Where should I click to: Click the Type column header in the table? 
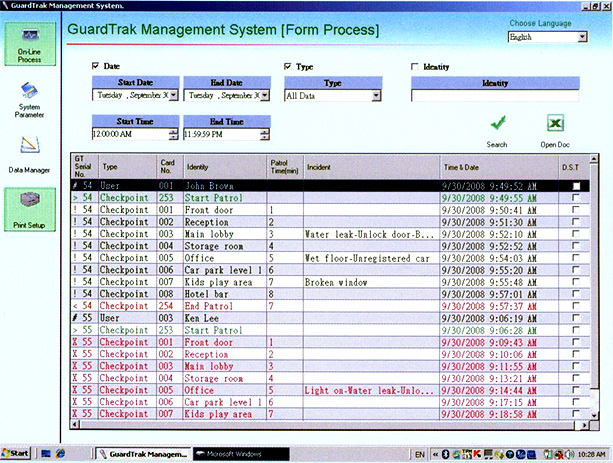127,167
